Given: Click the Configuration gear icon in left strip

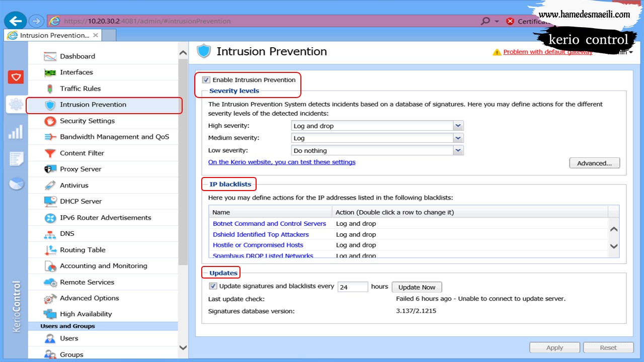Looking at the screenshot, I should [x=16, y=105].
